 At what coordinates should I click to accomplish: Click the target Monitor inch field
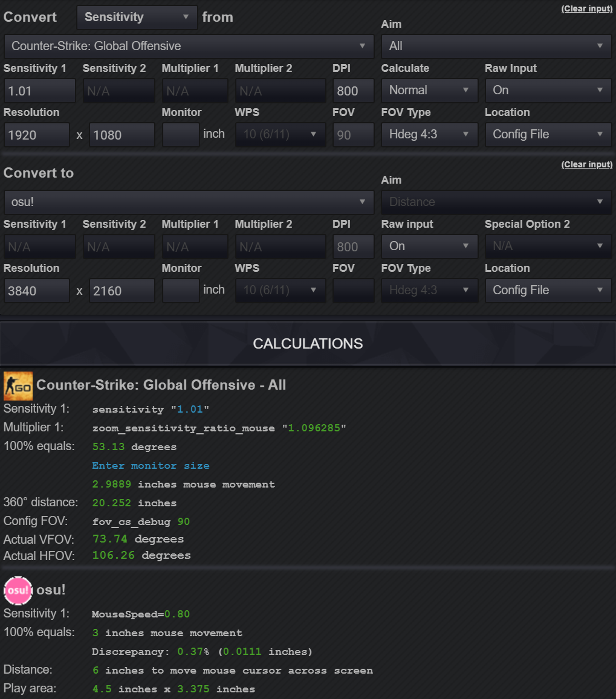click(x=181, y=291)
